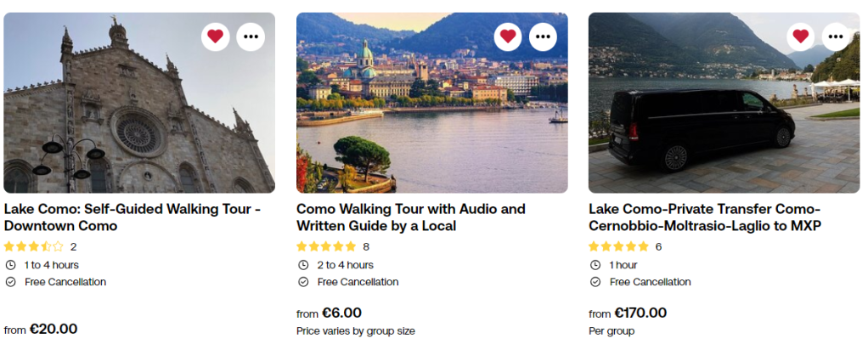
Task: Open Como Walking Tour with Audio title
Action: tap(411, 217)
